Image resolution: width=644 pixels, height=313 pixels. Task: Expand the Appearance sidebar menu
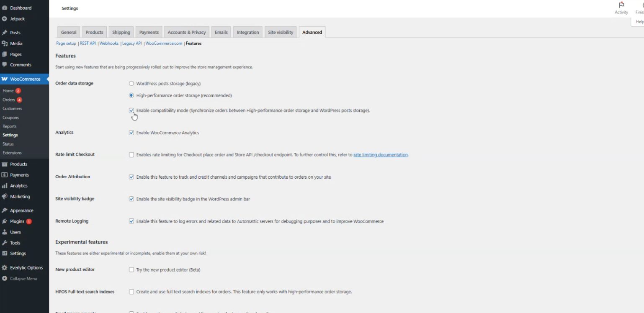pos(21,210)
